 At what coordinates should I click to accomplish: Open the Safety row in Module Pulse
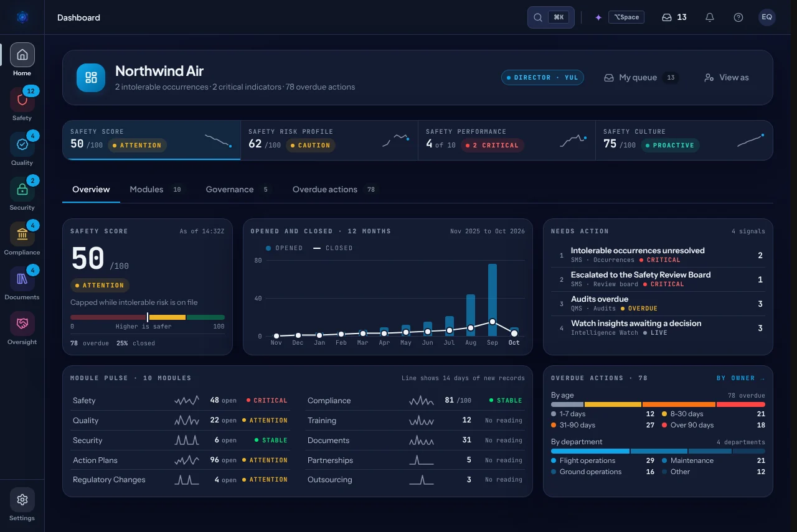pos(180,401)
